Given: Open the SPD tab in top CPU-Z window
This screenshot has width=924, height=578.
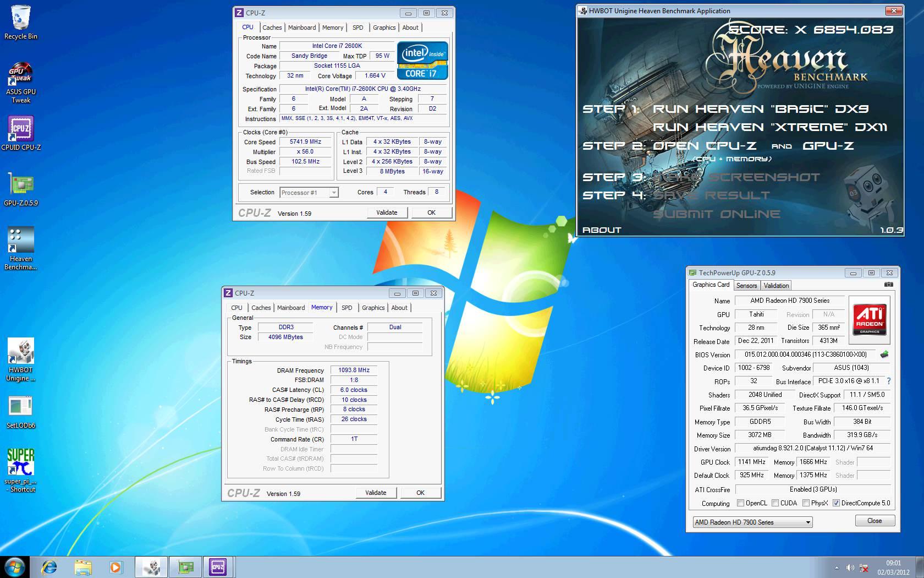Looking at the screenshot, I should (358, 28).
